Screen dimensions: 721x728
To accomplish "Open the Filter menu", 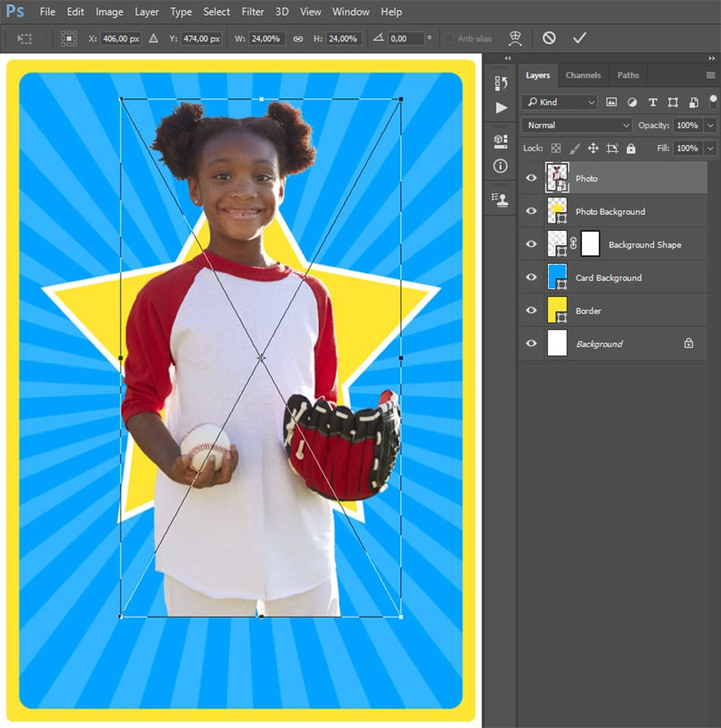I will (253, 12).
